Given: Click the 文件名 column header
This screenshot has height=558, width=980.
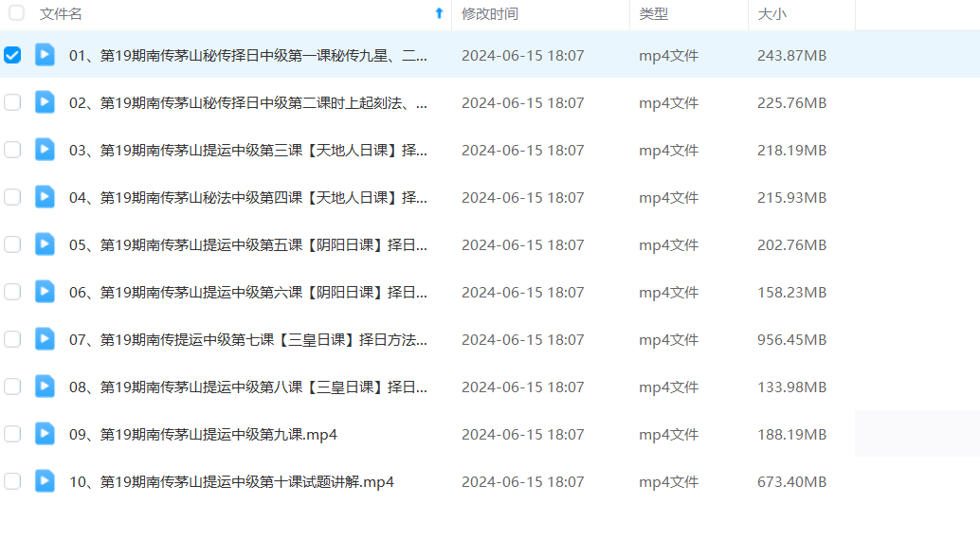Looking at the screenshot, I should pos(62,14).
